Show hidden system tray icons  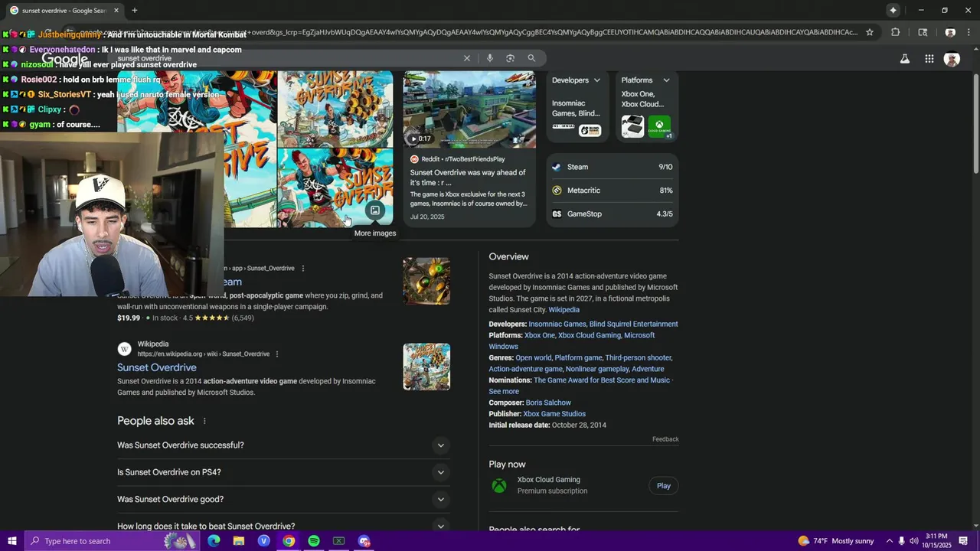[x=889, y=541]
